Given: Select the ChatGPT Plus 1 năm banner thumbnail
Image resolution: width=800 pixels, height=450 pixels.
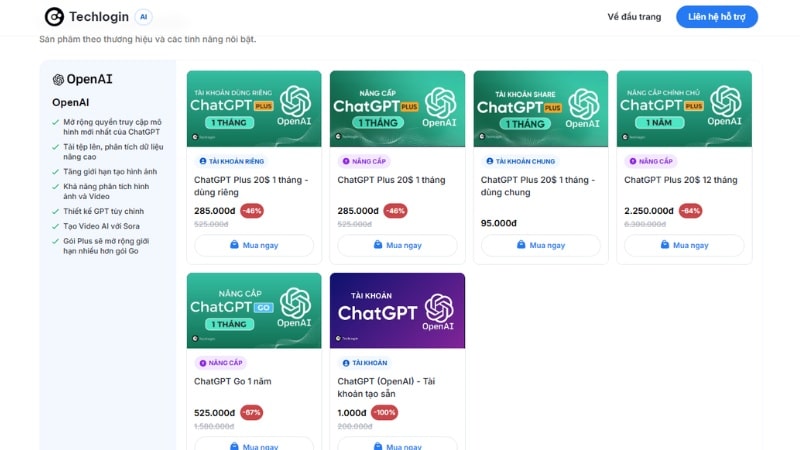Looking at the screenshot, I should [684, 108].
